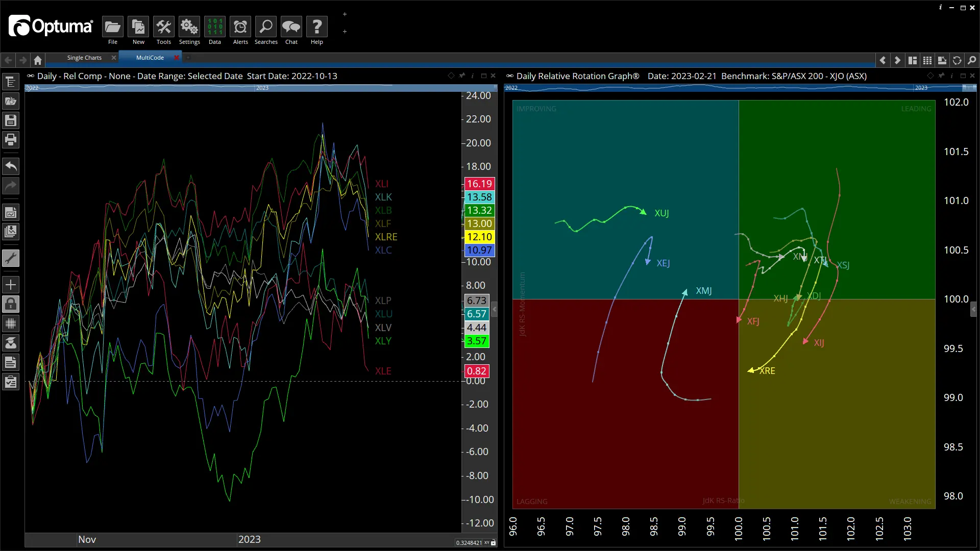
Task: Click the navigate forward arrow near Home
Action: pos(23,60)
